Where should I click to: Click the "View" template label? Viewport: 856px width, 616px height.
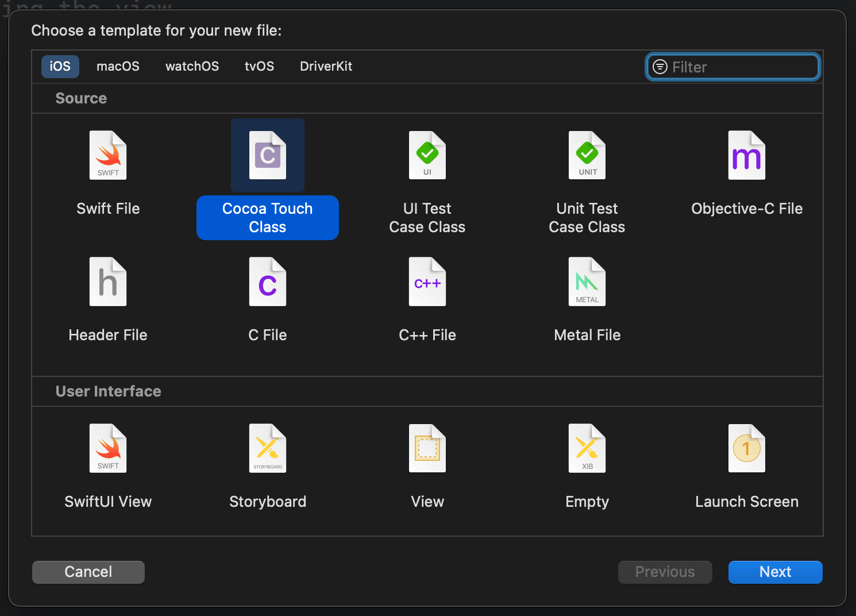pyautogui.click(x=427, y=502)
